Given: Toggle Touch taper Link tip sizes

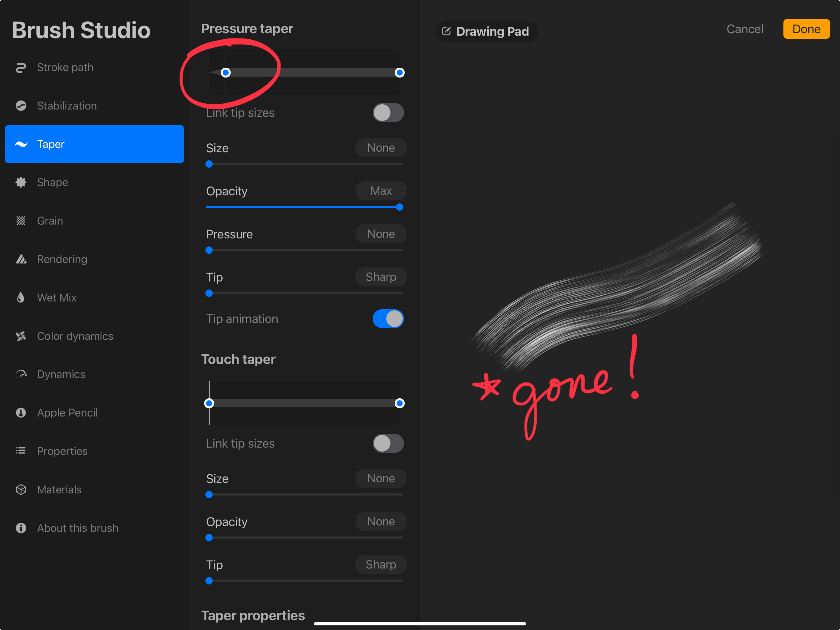Looking at the screenshot, I should point(388,444).
